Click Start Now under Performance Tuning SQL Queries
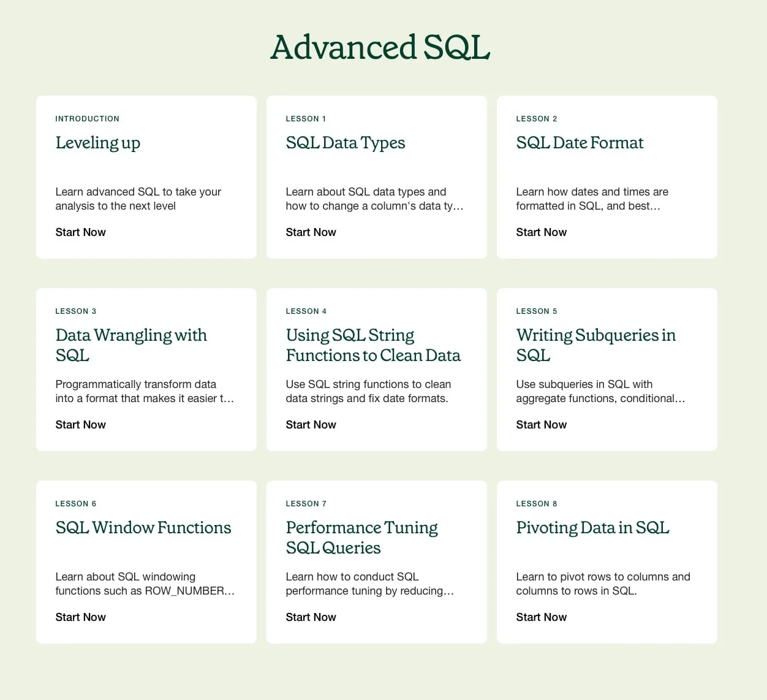 pyautogui.click(x=311, y=617)
